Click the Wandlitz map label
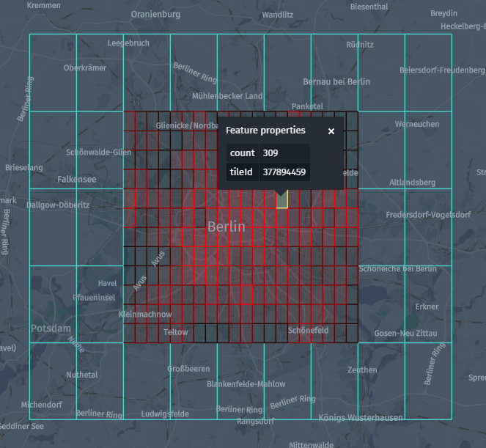Viewport: 486px width, 448px height. [x=277, y=15]
